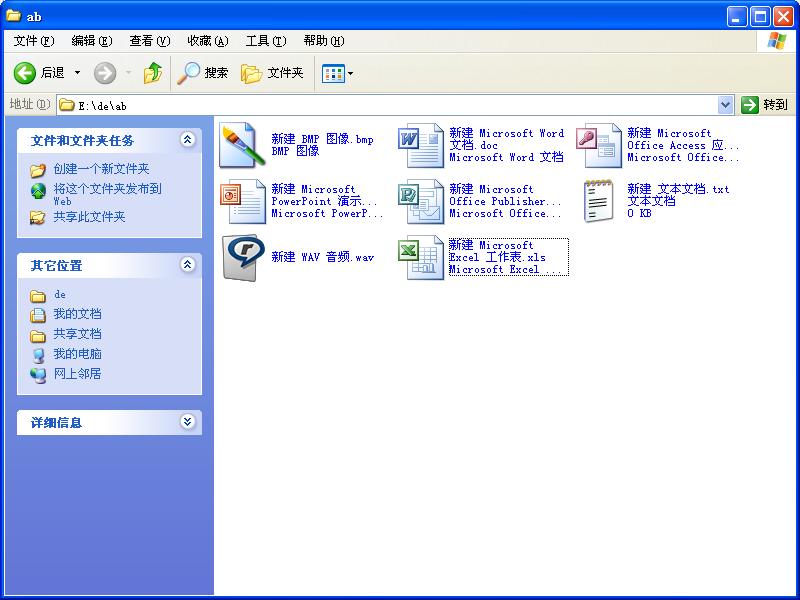
Task: Click the ab folder icon in title bar
Action: click(13, 16)
